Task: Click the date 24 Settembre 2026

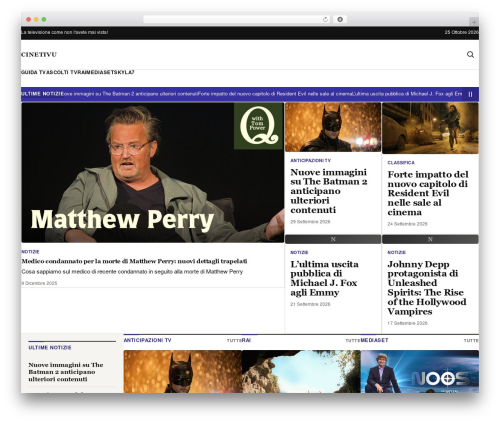Action: click(x=407, y=224)
